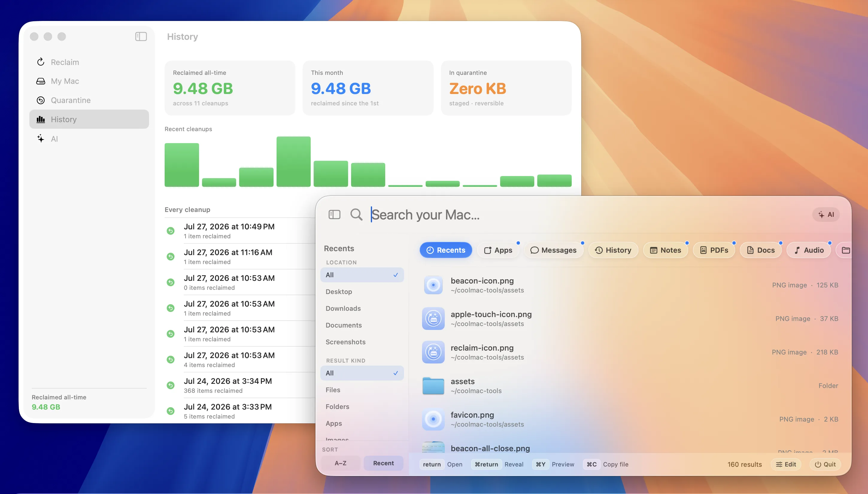Toggle sidebar icon in History window
Image resolution: width=868 pixels, height=494 pixels.
141,36
